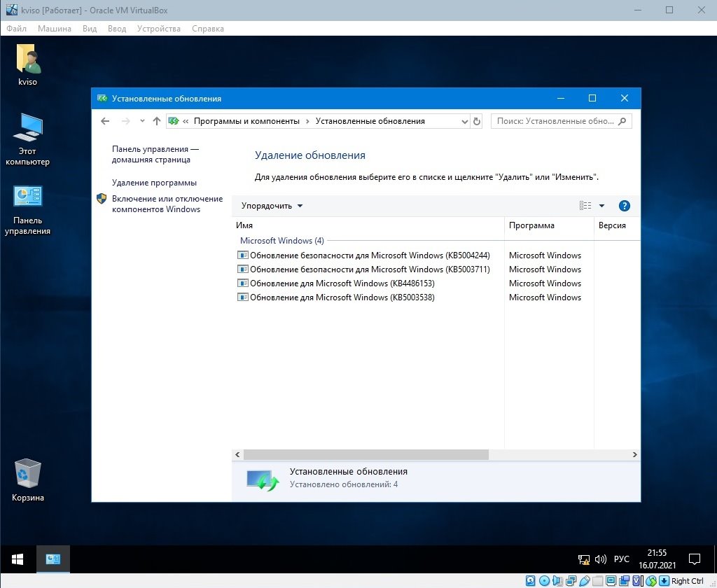Open the Устройства menu
The width and height of the screenshot is (717, 588).
pyautogui.click(x=159, y=28)
